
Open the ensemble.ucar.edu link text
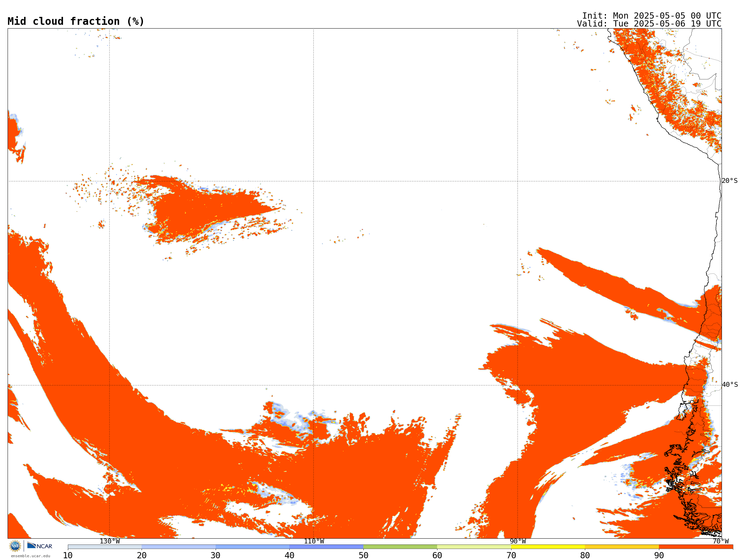tap(30, 556)
